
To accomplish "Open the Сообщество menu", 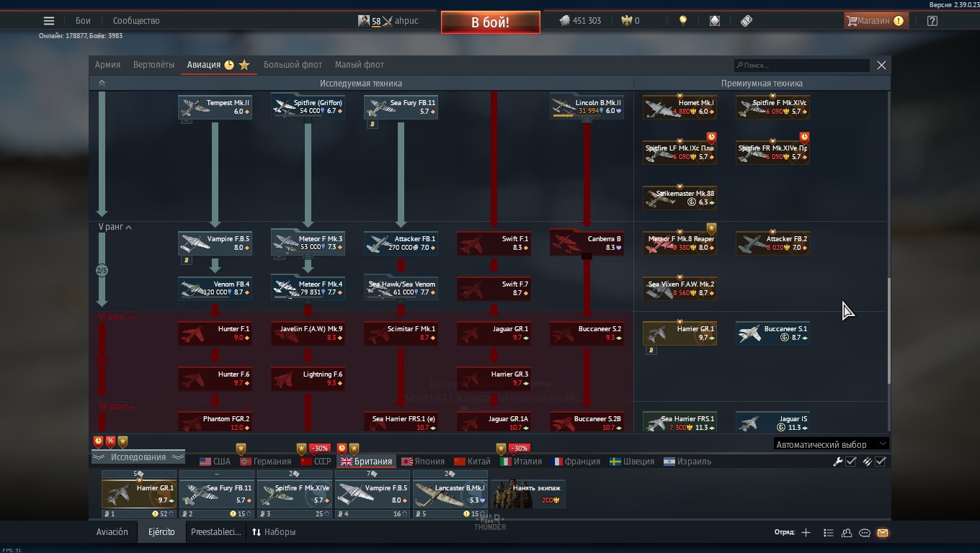I will pos(136,21).
